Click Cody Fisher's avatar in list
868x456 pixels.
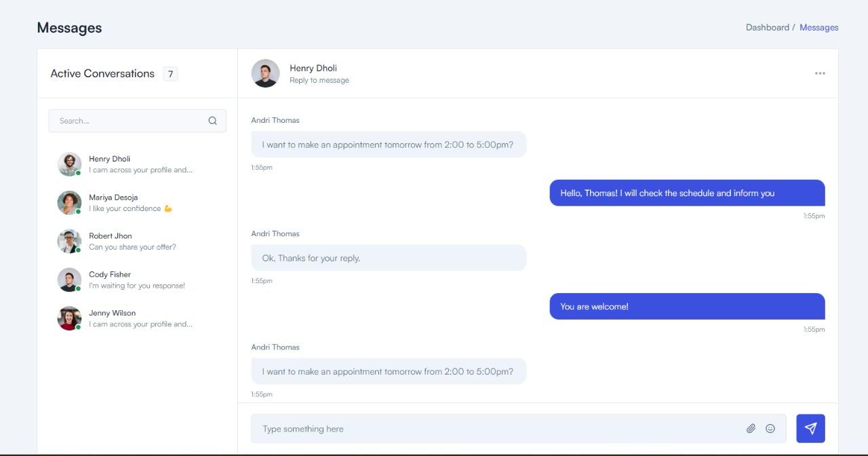pyautogui.click(x=69, y=280)
